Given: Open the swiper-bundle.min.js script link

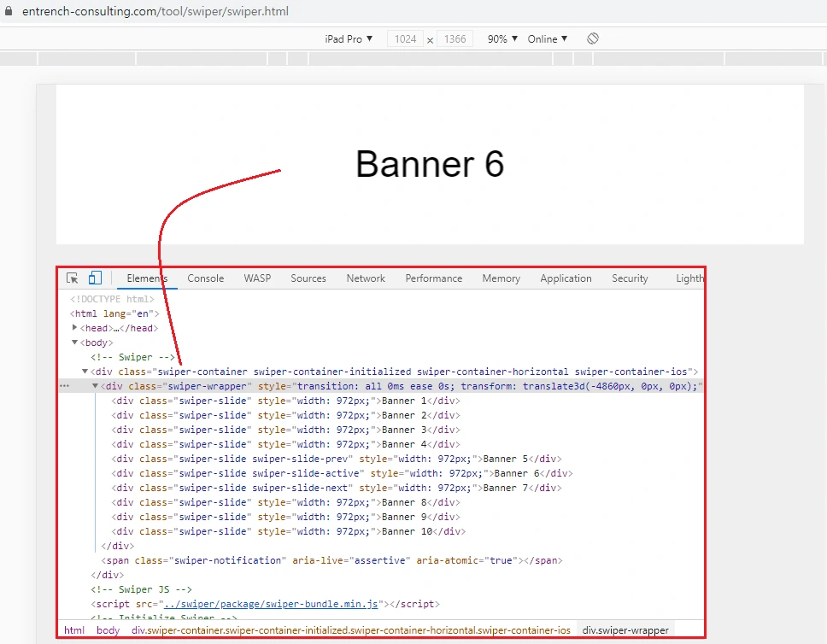Looking at the screenshot, I should click(271, 604).
